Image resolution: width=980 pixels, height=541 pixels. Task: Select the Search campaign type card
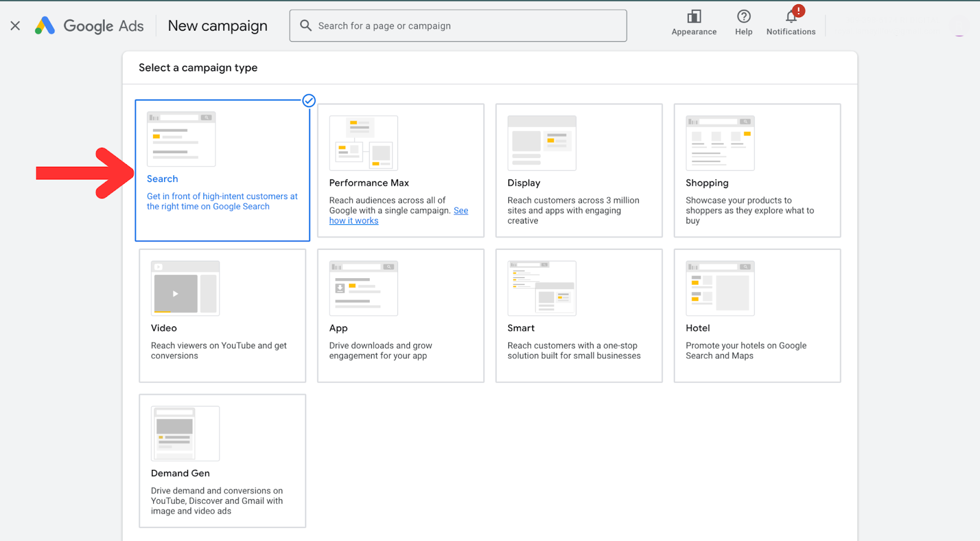click(x=222, y=170)
